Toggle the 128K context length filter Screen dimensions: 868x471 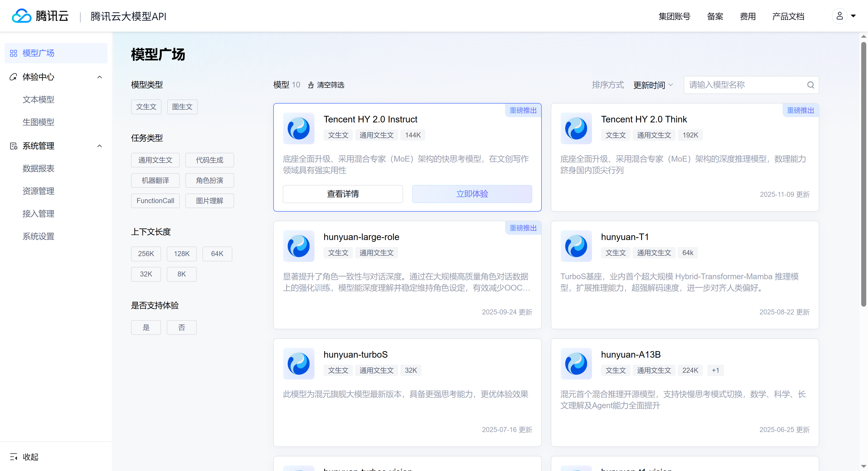(x=182, y=254)
